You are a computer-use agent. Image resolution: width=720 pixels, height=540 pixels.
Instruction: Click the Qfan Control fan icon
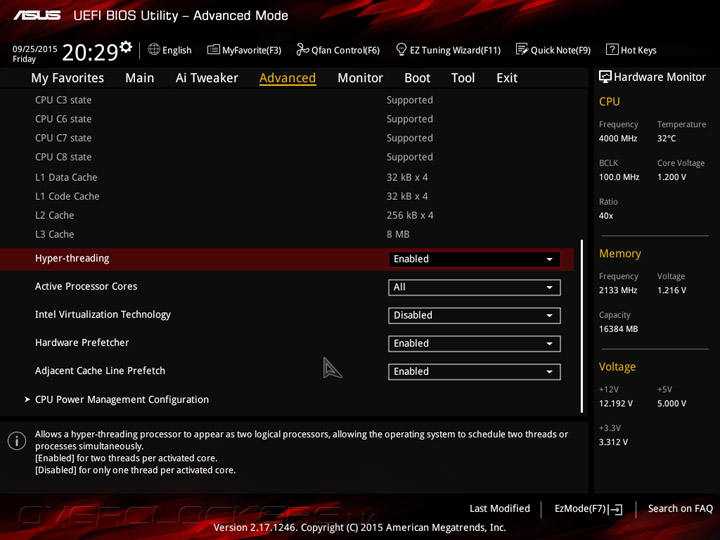click(302, 49)
